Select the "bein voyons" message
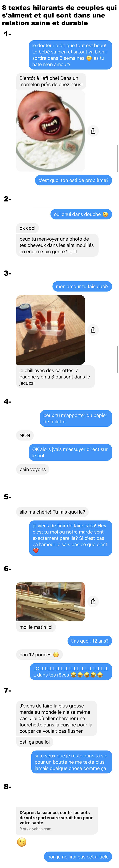119x868 pixels. [x=33, y=469]
